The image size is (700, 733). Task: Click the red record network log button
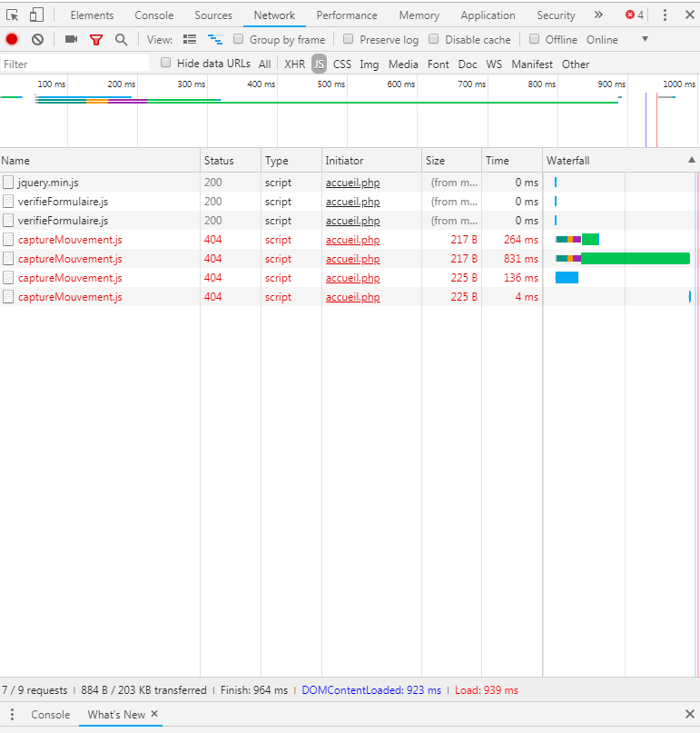click(12, 39)
